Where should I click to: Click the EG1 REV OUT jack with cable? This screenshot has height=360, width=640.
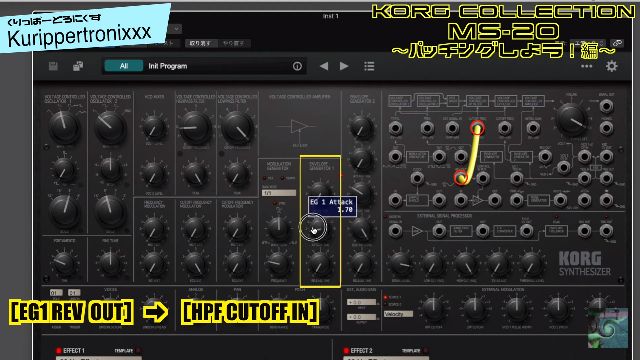coord(461,178)
